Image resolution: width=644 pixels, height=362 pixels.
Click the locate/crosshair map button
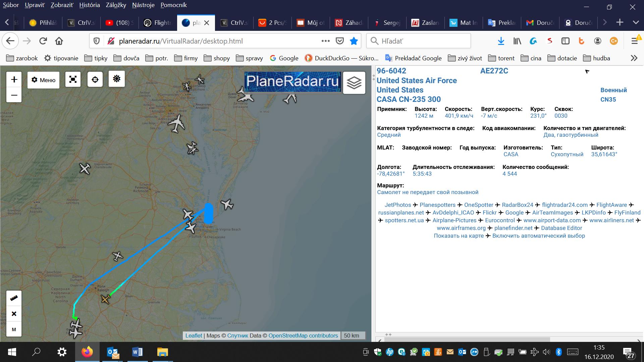pyautogui.click(x=95, y=79)
